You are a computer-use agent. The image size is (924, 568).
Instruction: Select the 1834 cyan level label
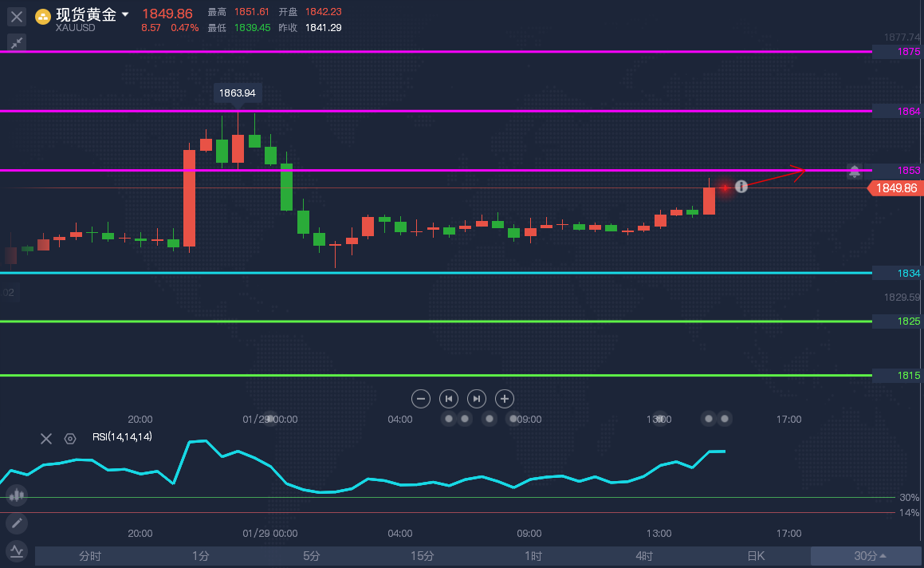[898, 273]
